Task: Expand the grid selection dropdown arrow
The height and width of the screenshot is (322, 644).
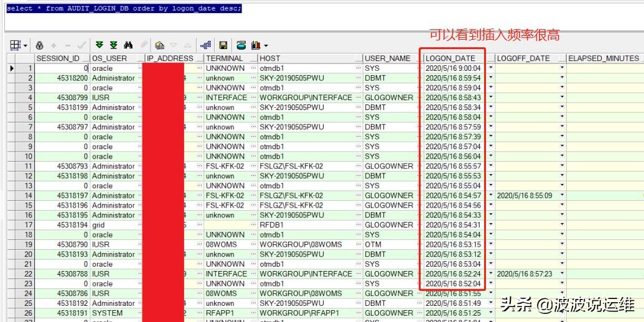Action: 26,45
